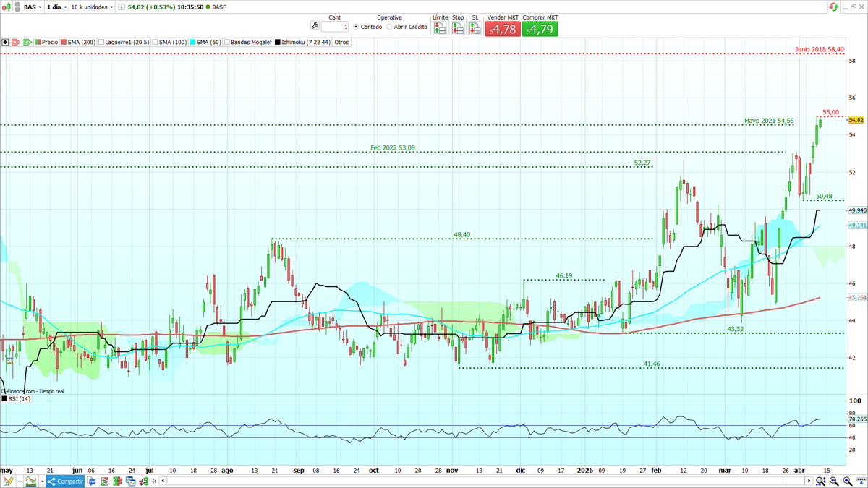This screenshot has width=868, height=488.
Task: Click the 2026 date axis label
Action: click(584, 469)
